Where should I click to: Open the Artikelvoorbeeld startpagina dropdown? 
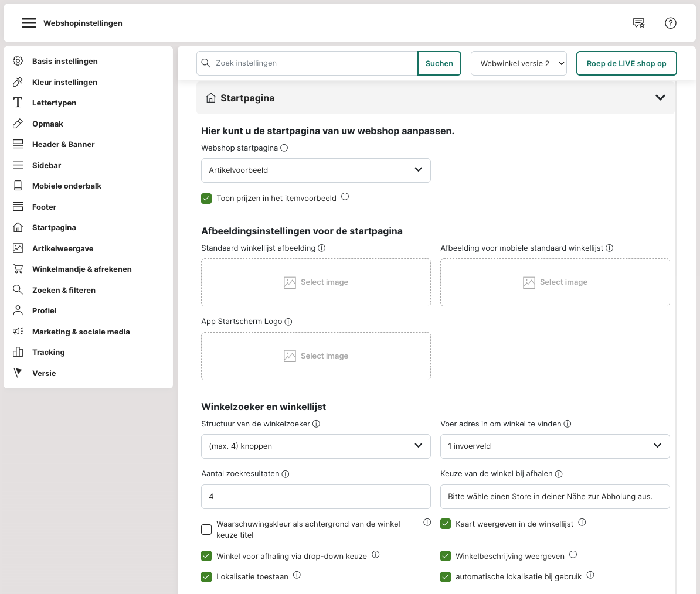pos(315,170)
